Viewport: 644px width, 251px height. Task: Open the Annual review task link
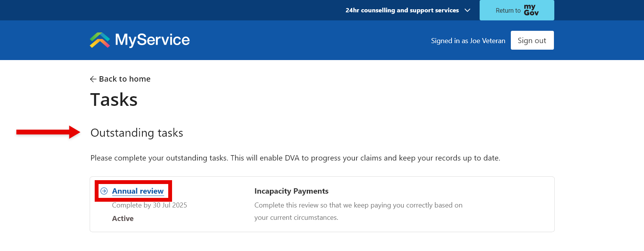coord(138,191)
